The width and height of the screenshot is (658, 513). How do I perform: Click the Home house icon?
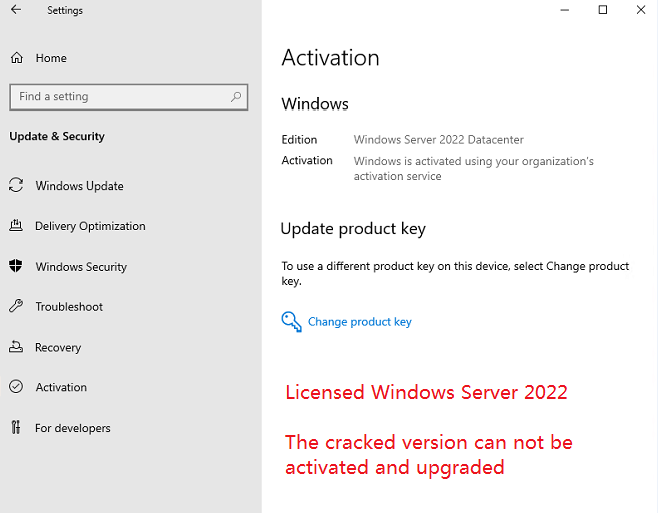pyautogui.click(x=17, y=58)
